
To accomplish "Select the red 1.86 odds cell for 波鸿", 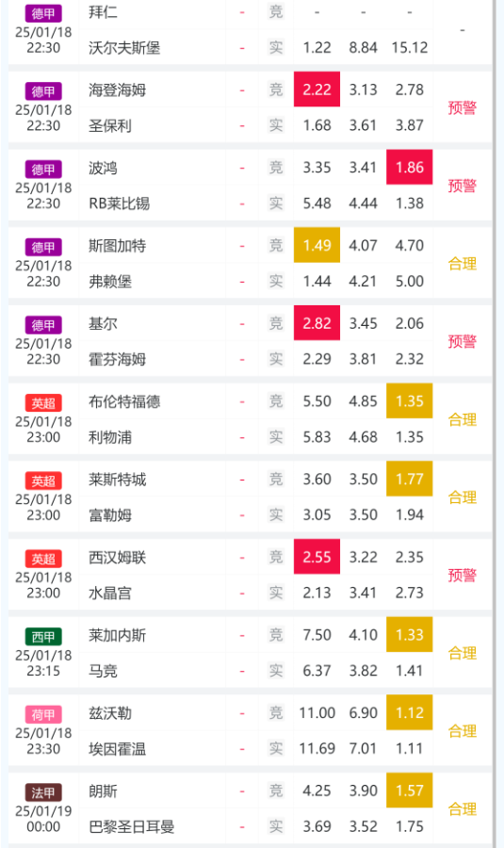I will coord(410,167).
